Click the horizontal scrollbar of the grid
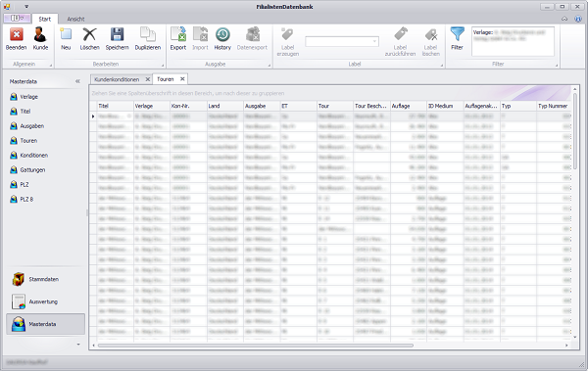The image size is (588, 371). tap(256, 346)
